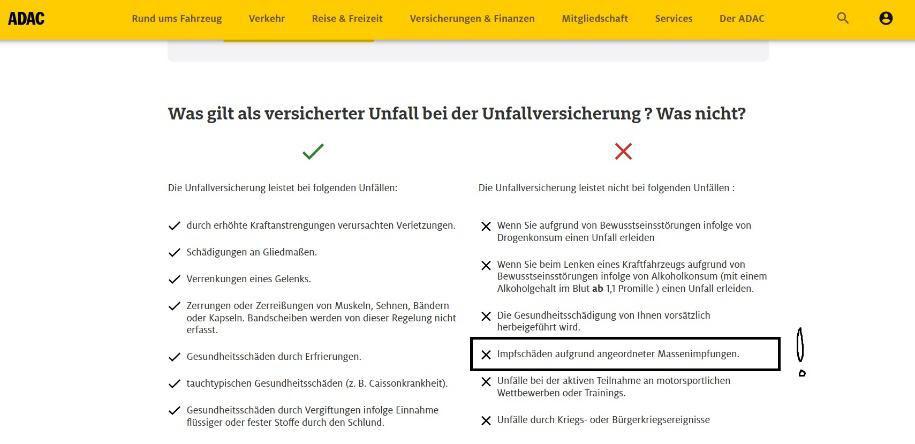Image resolution: width=915 pixels, height=444 pixels.
Task: Open the user account profile icon
Action: (886, 18)
